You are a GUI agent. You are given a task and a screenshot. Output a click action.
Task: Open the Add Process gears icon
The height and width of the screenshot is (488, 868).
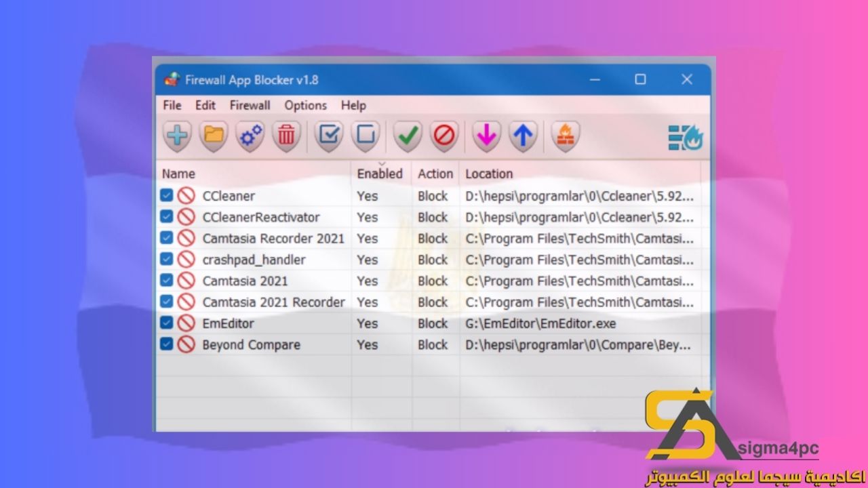pos(250,136)
